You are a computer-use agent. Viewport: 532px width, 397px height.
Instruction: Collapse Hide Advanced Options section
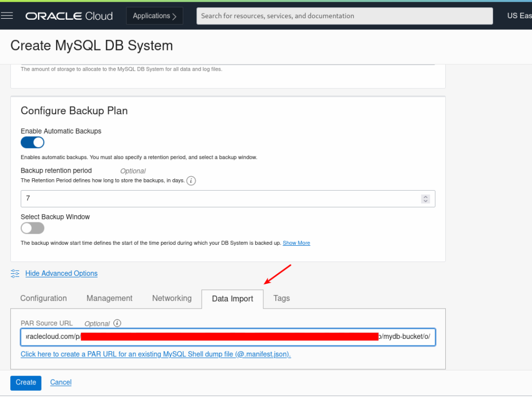(x=61, y=273)
